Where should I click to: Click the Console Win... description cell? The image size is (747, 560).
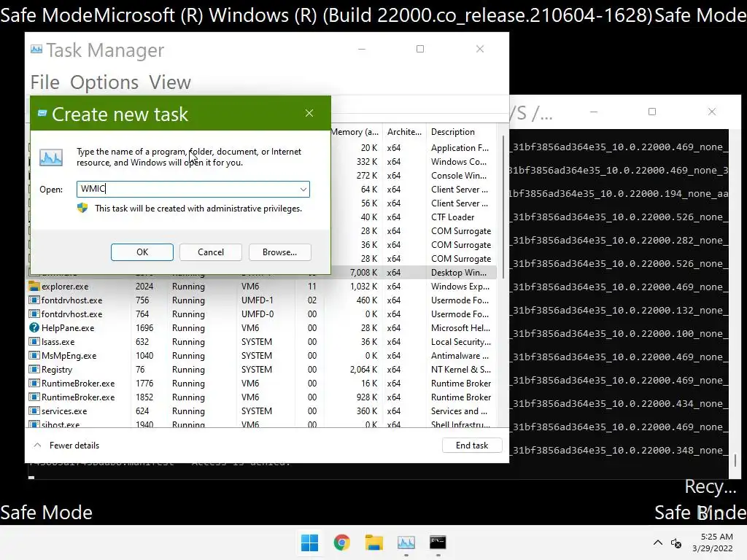point(459,175)
